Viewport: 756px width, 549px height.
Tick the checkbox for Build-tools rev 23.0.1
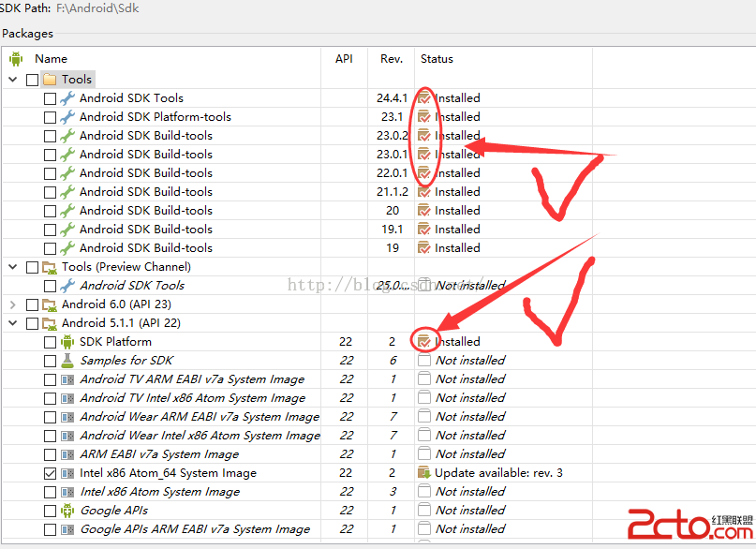[x=50, y=155]
